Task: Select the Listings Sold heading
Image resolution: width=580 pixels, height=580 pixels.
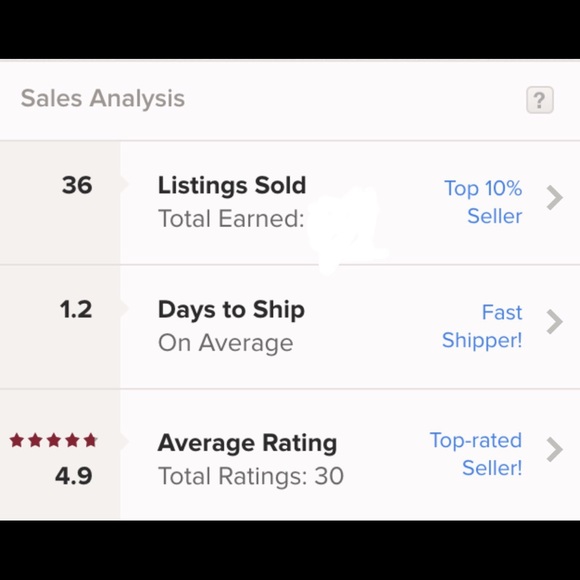Action: pyautogui.click(x=232, y=185)
